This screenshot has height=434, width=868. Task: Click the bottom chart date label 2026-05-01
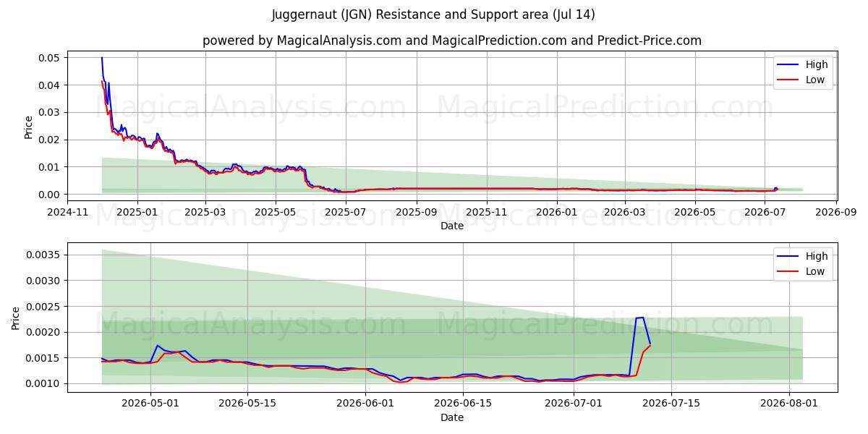[x=150, y=404]
